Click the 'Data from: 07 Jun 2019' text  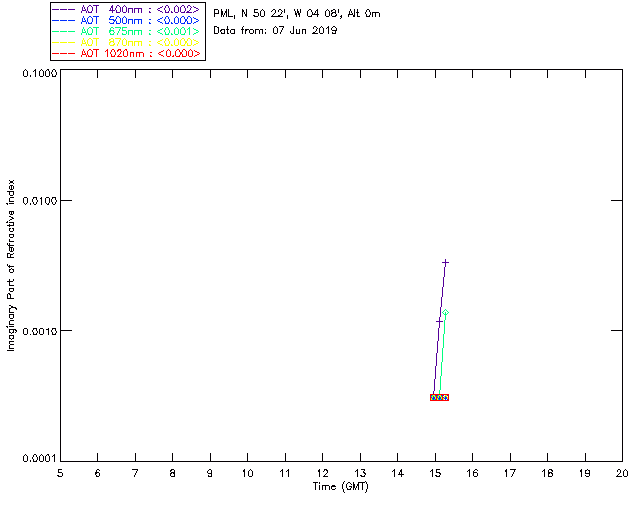coord(275,31)
